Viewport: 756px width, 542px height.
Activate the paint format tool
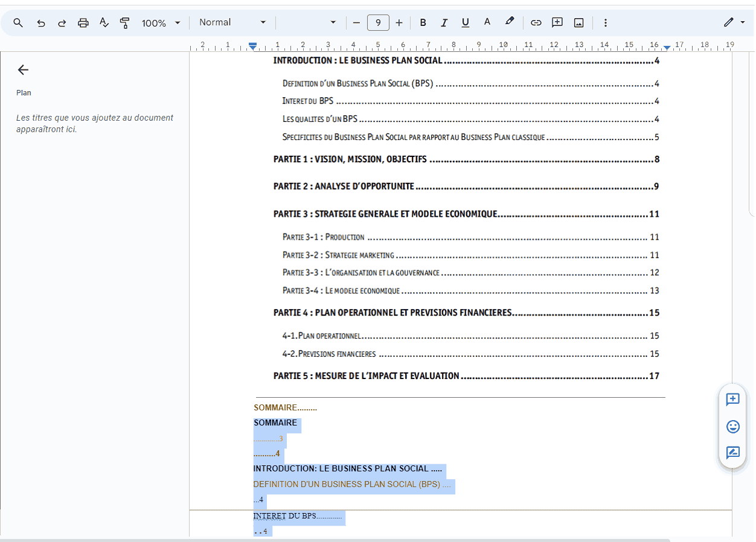click(x=125, y=23)
